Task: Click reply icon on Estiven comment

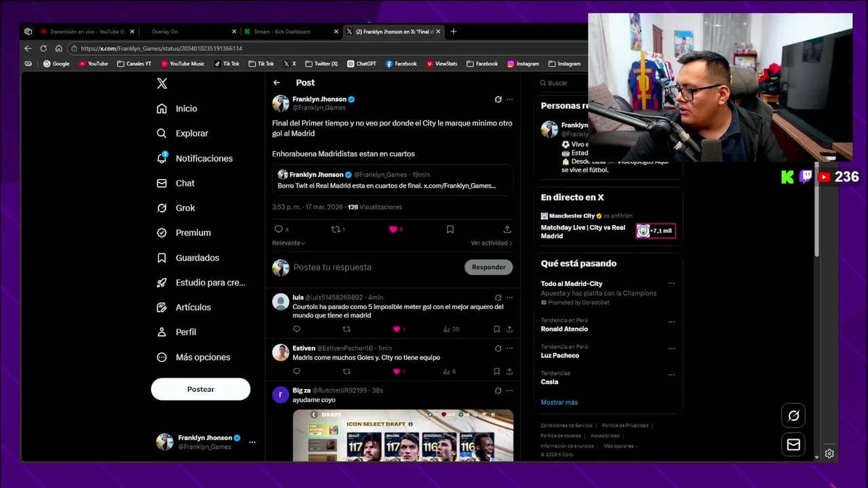Action: click(296, 371)
